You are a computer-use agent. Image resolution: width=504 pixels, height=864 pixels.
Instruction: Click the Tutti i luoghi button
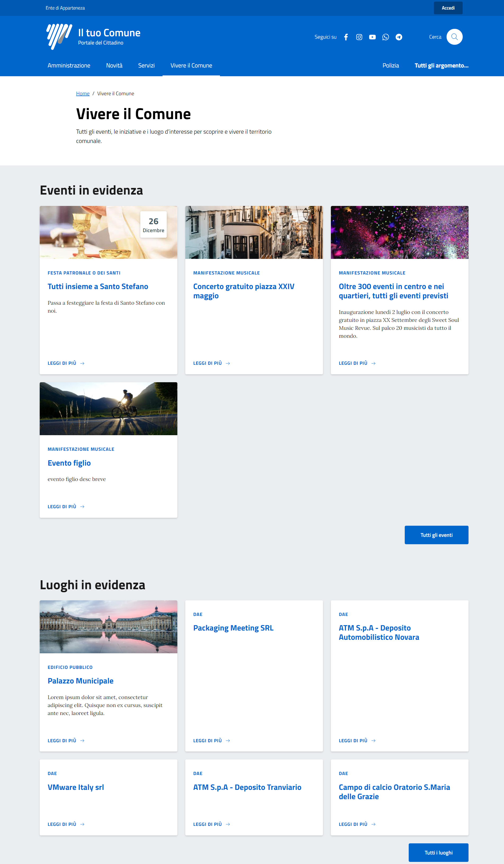438,852
